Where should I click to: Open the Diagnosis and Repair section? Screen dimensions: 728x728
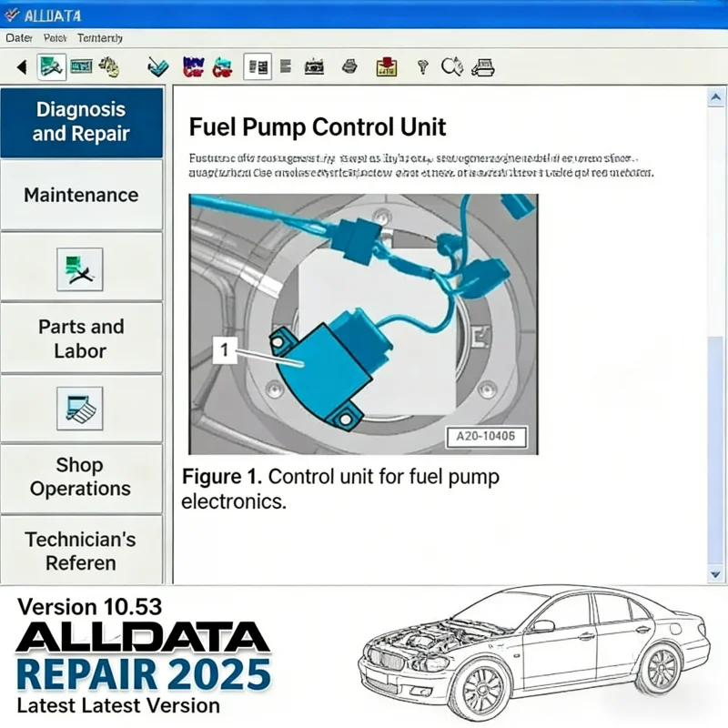[x=81, y=122]
